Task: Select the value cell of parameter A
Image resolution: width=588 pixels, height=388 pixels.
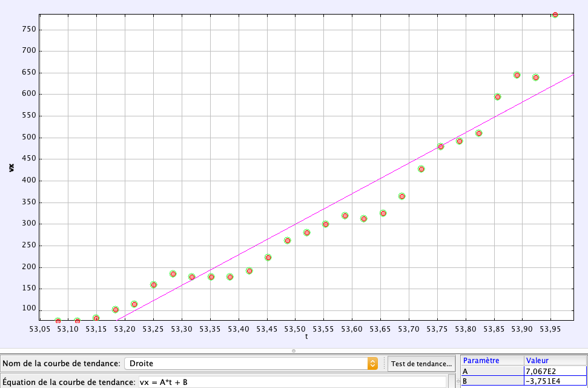Action: (x=555, y=371)
